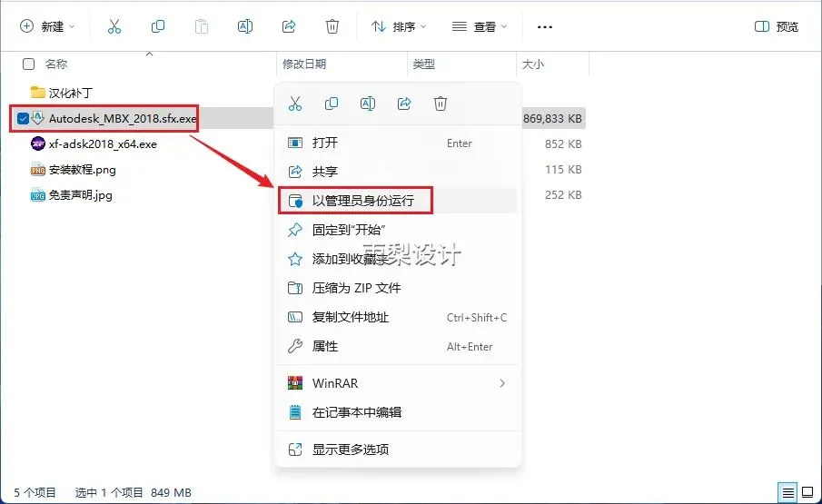Click the 869,833 KB size cell

coord(552,118)
